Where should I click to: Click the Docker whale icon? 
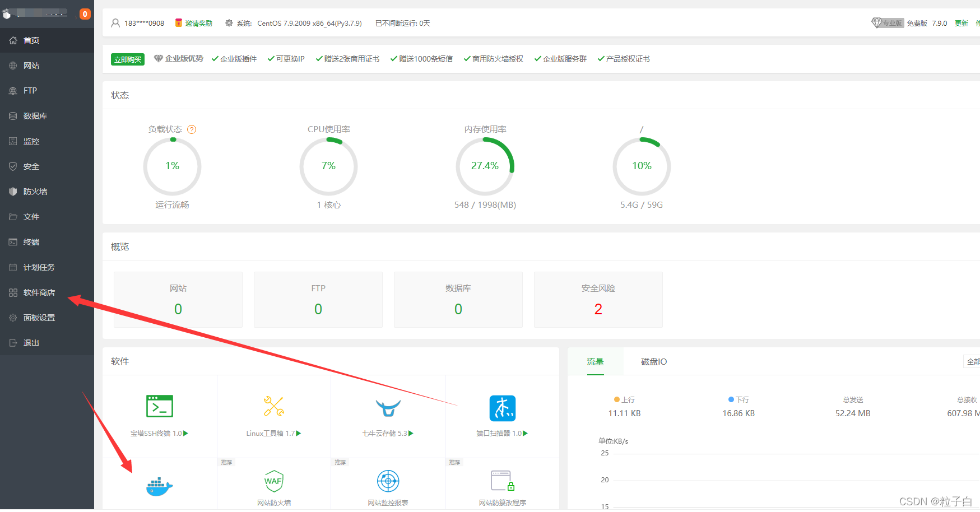coord(160,487)
